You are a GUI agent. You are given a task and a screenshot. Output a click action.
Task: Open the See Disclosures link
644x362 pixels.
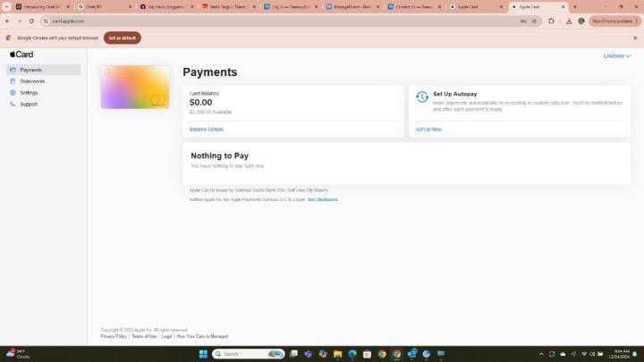pyautogui.click(x=322, y=199)
